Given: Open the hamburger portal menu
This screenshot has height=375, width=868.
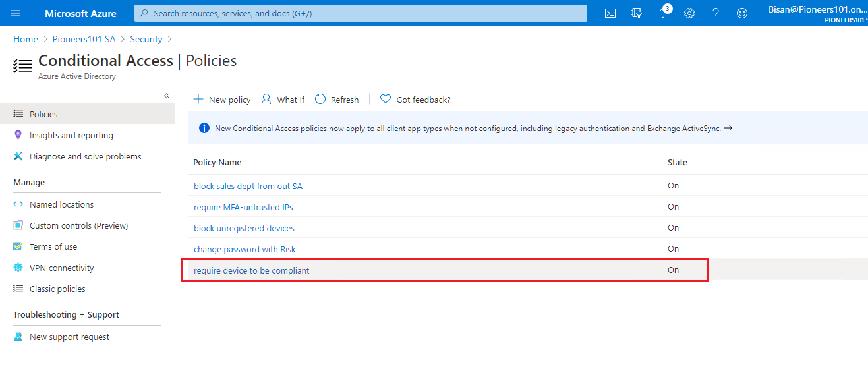Looking at the screenshot, I should [16, 13].
